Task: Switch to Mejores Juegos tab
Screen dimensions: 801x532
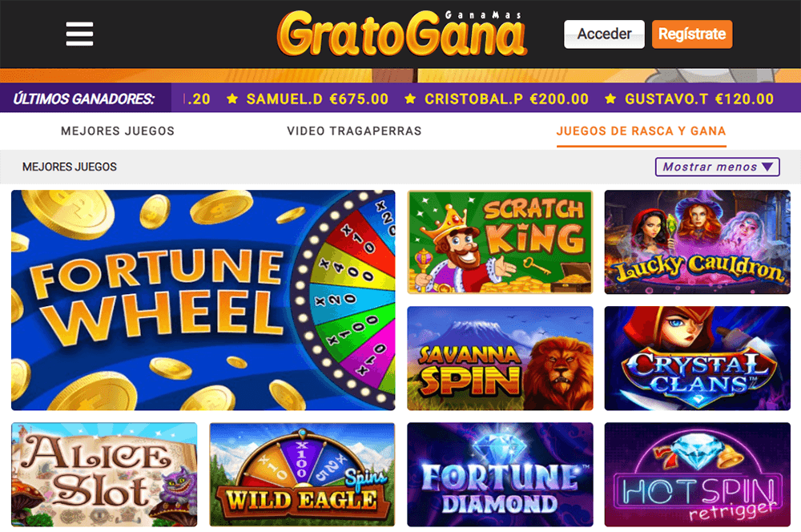Action: [x=118, y=131]
